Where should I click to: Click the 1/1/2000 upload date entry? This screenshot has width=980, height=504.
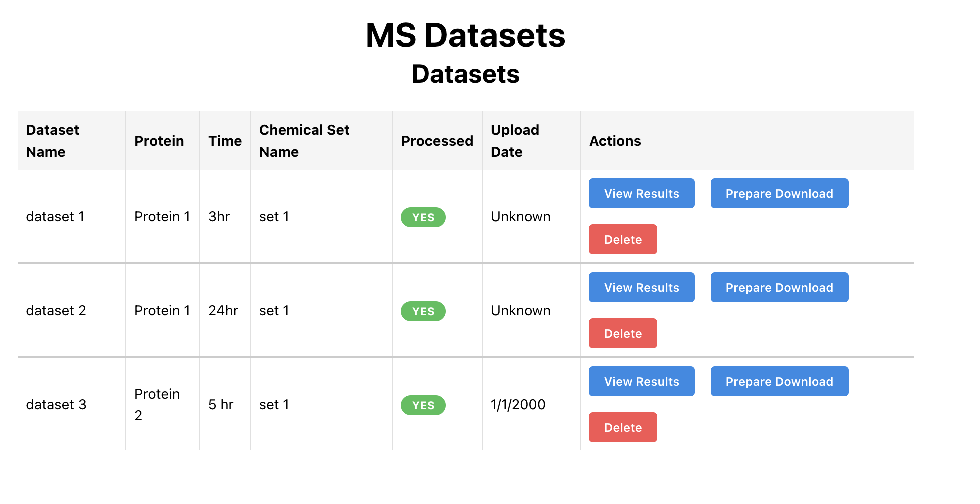(x=517, y=404)
